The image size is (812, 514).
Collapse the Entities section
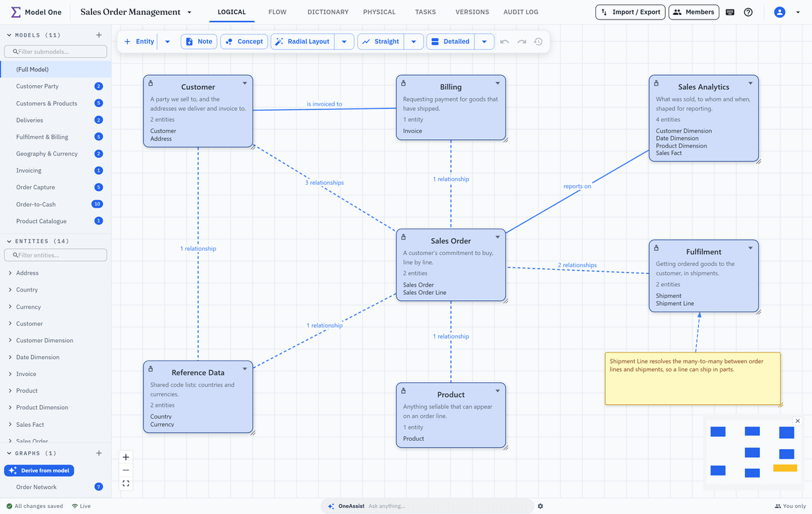coord(9,241)
